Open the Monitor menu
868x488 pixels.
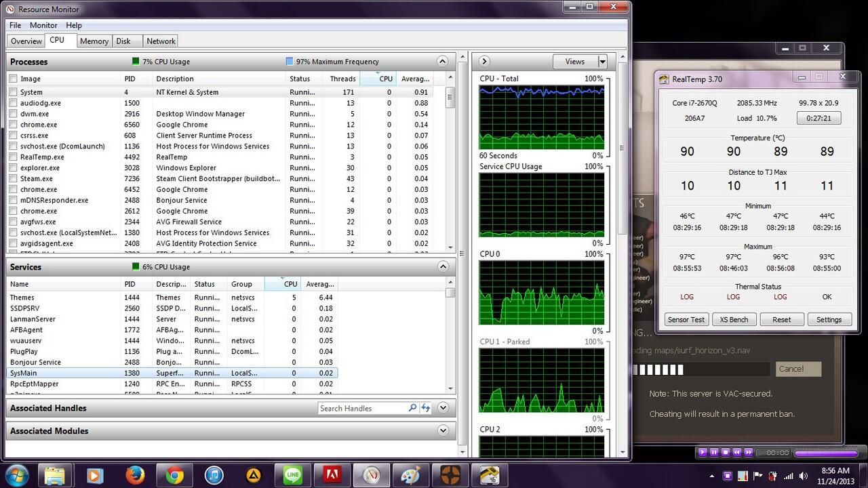[43, 25]
